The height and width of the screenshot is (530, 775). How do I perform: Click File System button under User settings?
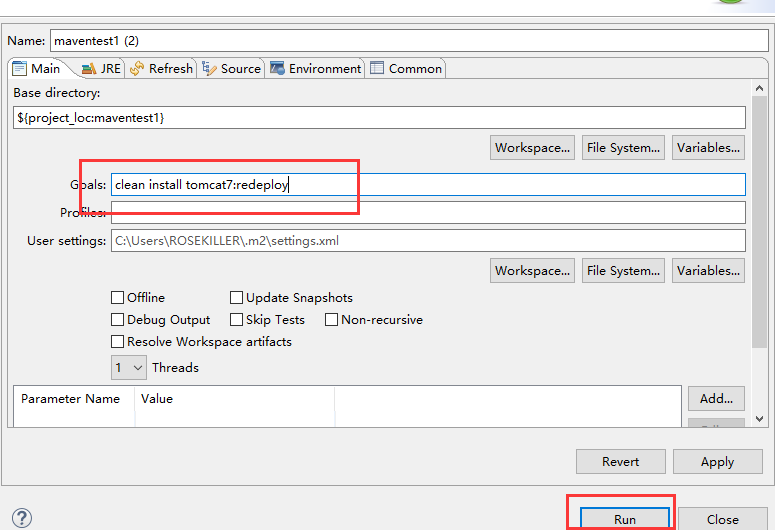pyautogui.click(x=623, y=271)
